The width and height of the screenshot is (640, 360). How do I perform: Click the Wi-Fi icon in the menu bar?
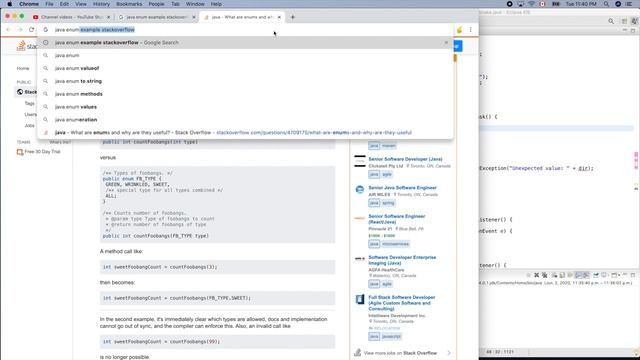(x=531, y=4)
